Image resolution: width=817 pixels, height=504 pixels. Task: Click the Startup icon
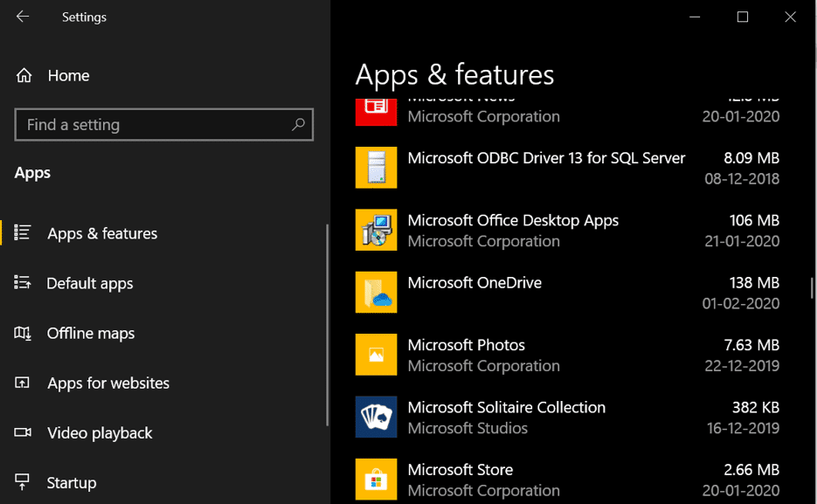22,482
